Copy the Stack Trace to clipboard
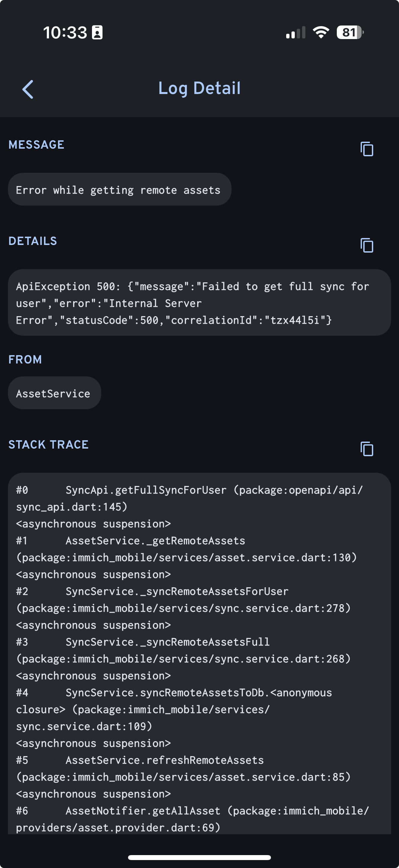399x868 pixels. [x=367, y=449]
